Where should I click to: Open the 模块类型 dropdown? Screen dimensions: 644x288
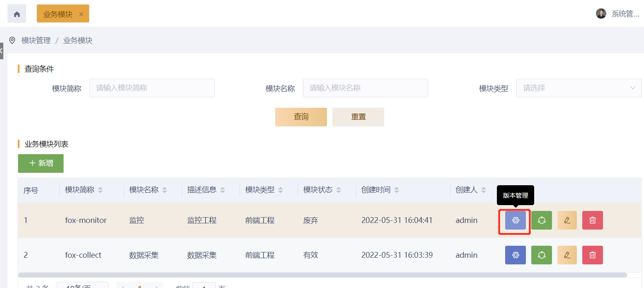click(579, 88)
